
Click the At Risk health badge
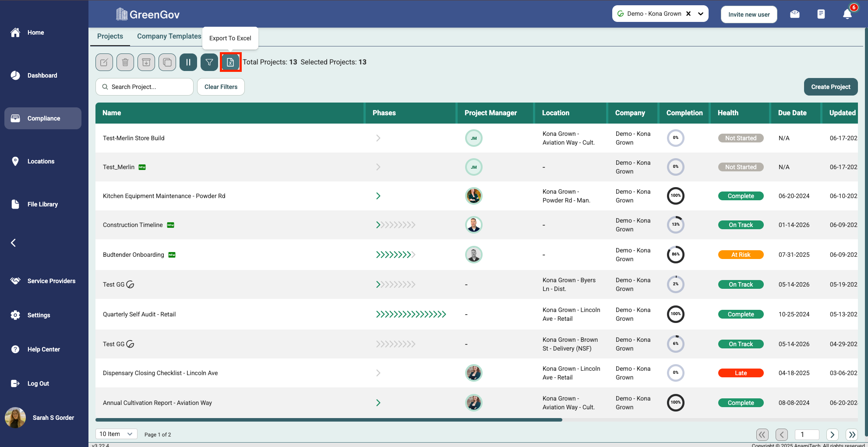pos(741,255)
